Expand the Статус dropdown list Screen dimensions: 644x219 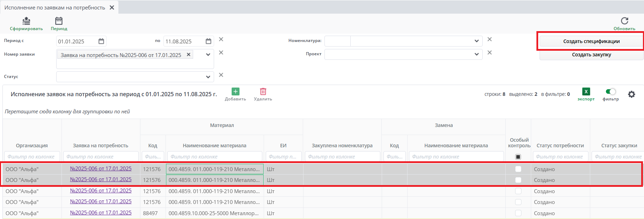[x=208, y=77]
